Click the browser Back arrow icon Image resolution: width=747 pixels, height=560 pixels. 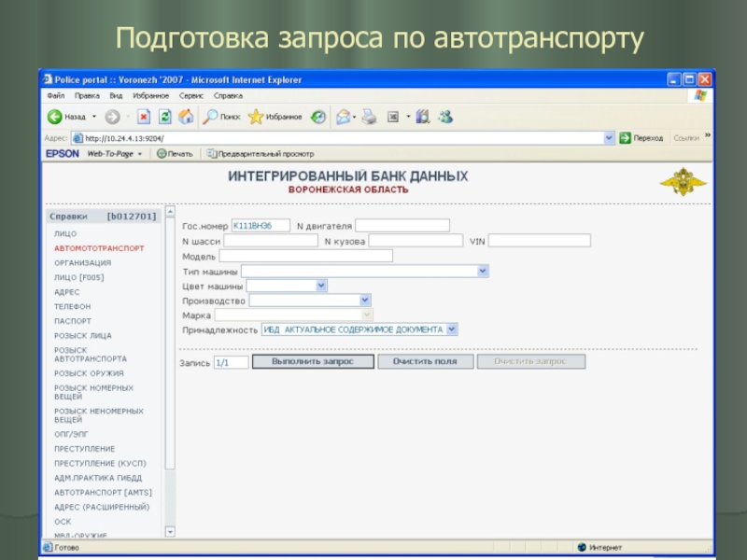click(x=54, y=117)
